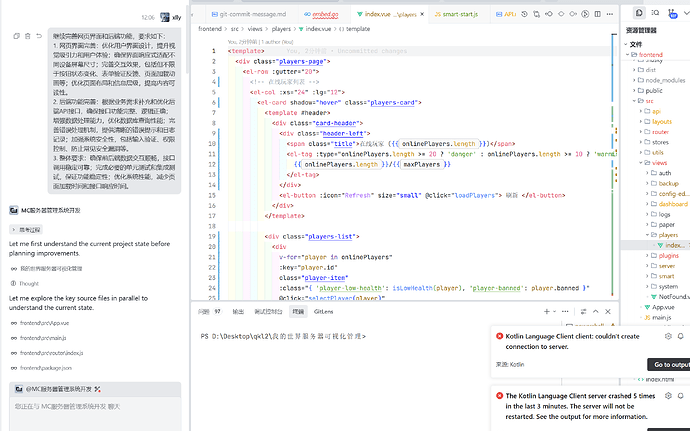Open App.vue file in explorer
Screen dimensions: 690x431
659,307
